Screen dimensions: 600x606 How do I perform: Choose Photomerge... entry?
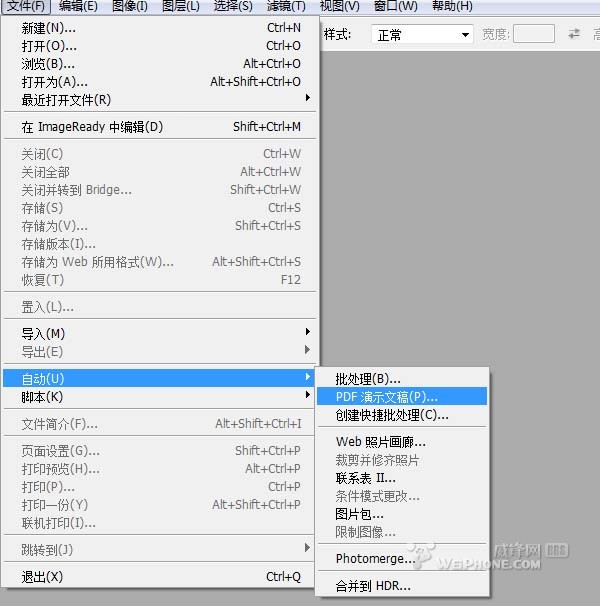point(402,559)
